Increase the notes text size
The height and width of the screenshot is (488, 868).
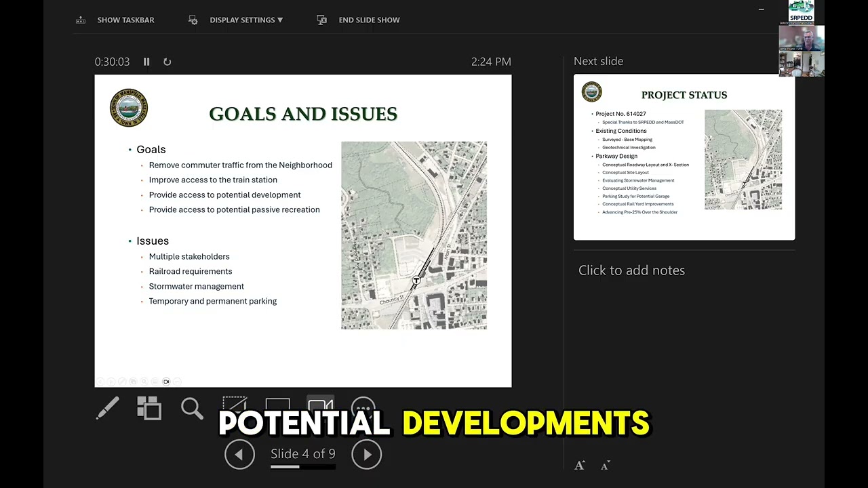tap(580, 465)
